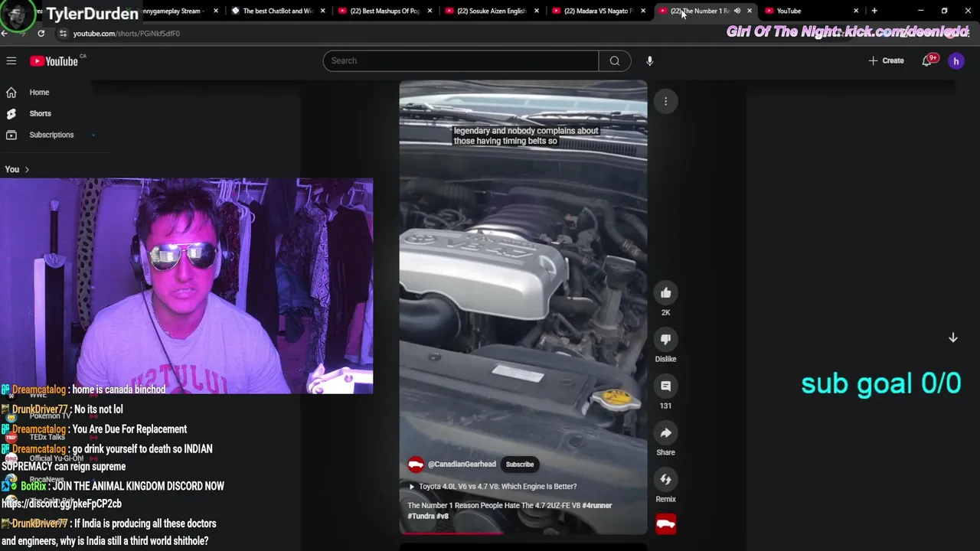Open Shorts in the sidebar
This screenshot has width=980, height=551.
(x=40, y=113)
